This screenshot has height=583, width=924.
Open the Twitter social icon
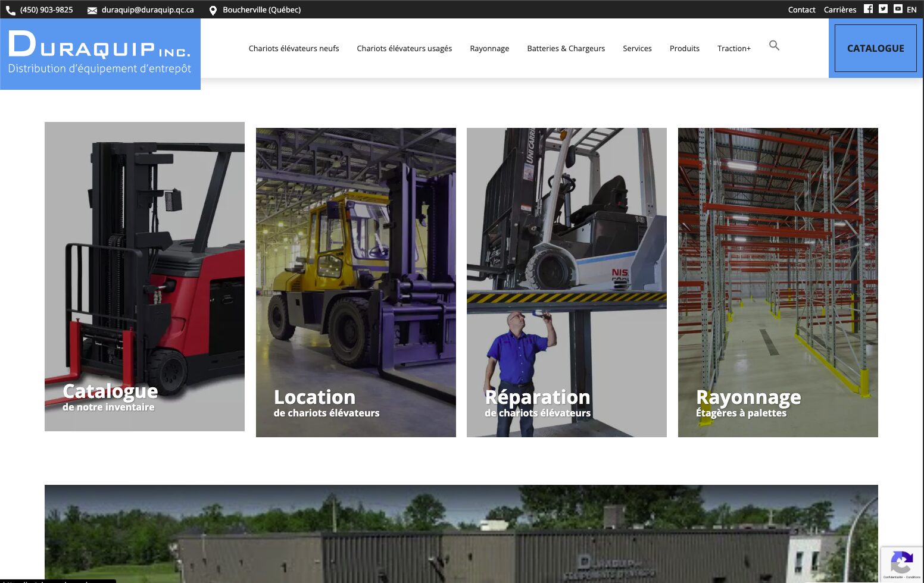(x=883, y=9)
